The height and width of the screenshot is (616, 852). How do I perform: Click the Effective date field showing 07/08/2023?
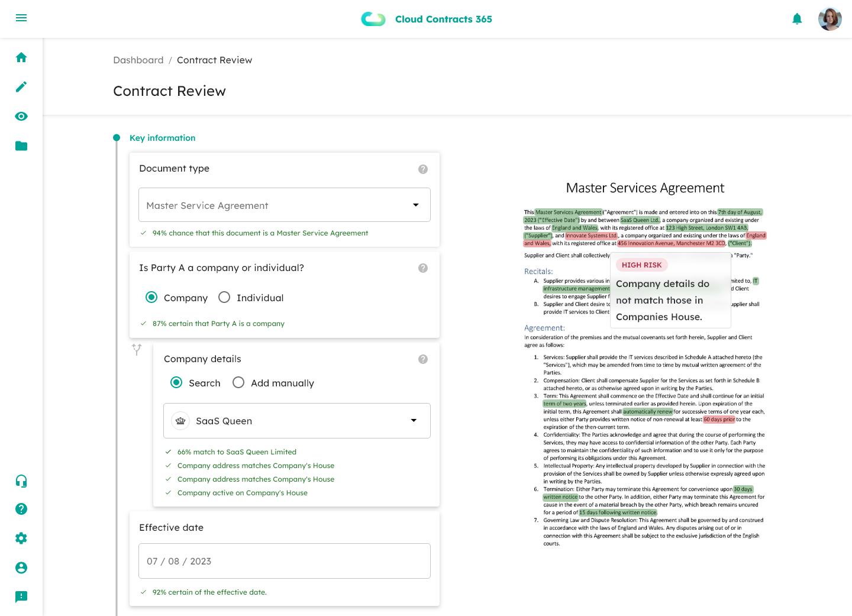(x=284, y=561)
